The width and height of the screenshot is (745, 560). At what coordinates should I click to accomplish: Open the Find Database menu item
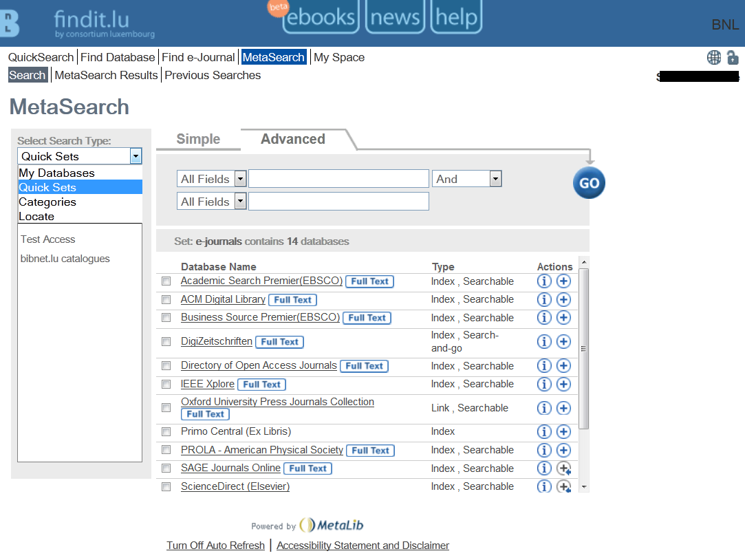[x=118, y=58]
